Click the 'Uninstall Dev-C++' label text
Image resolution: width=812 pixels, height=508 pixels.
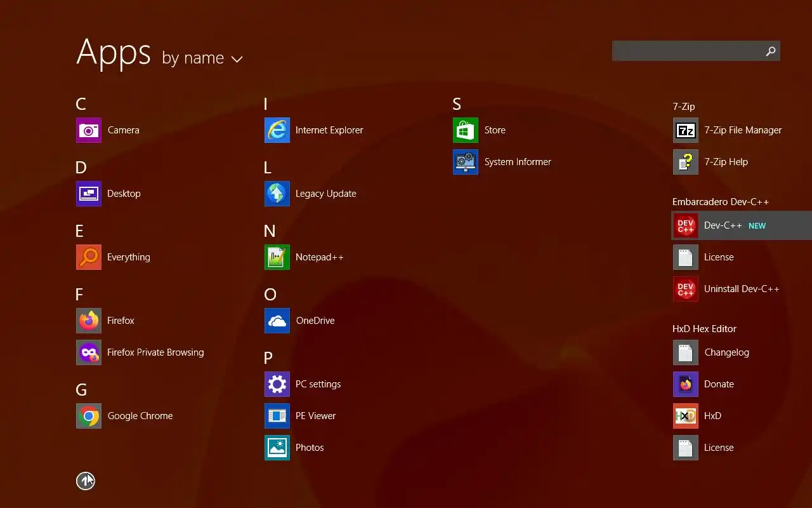click(x=742, y=289)
